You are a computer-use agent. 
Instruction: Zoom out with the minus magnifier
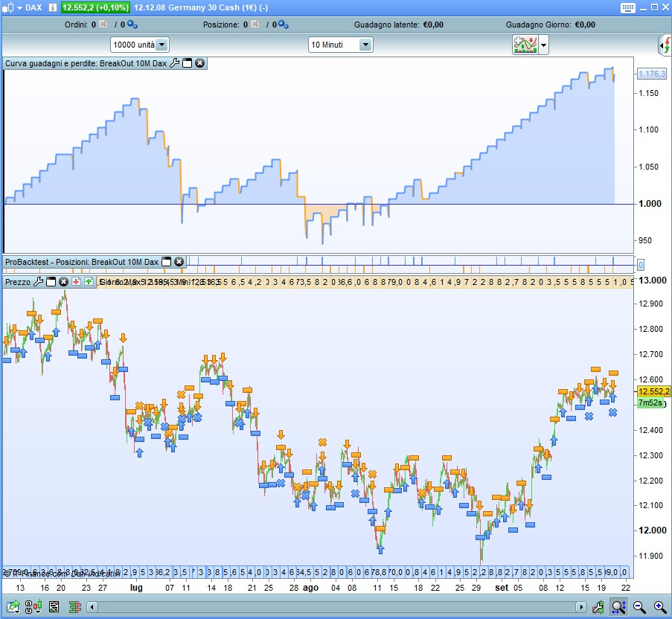(639, 606)
